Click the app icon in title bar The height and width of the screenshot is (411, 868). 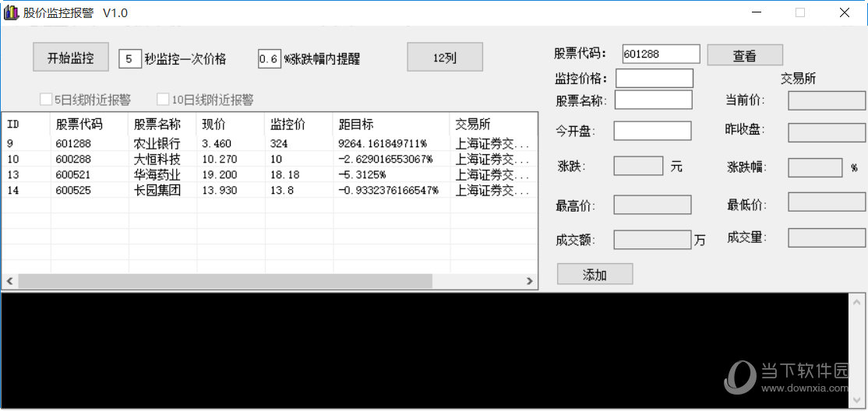[10, 12]
